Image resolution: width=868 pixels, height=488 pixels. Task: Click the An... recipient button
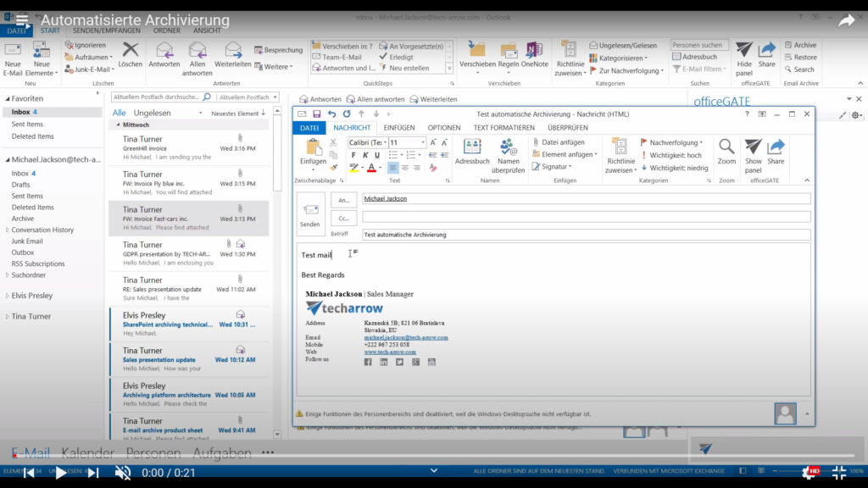point(343,200)
